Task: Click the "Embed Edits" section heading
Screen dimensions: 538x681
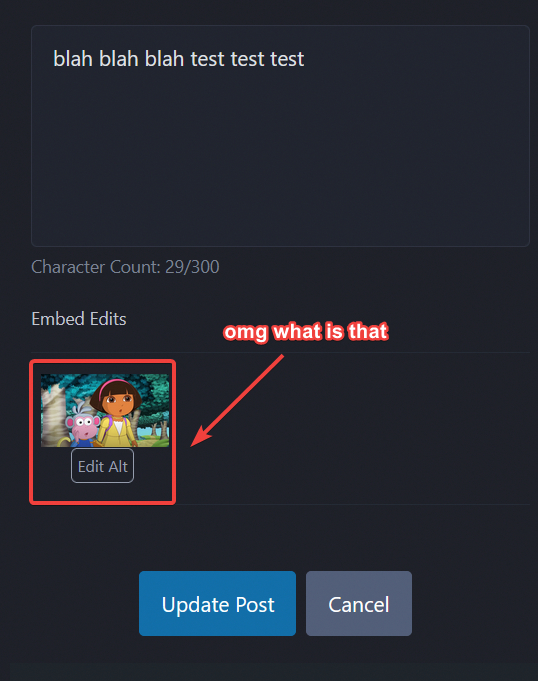Action: click(79, 319)
